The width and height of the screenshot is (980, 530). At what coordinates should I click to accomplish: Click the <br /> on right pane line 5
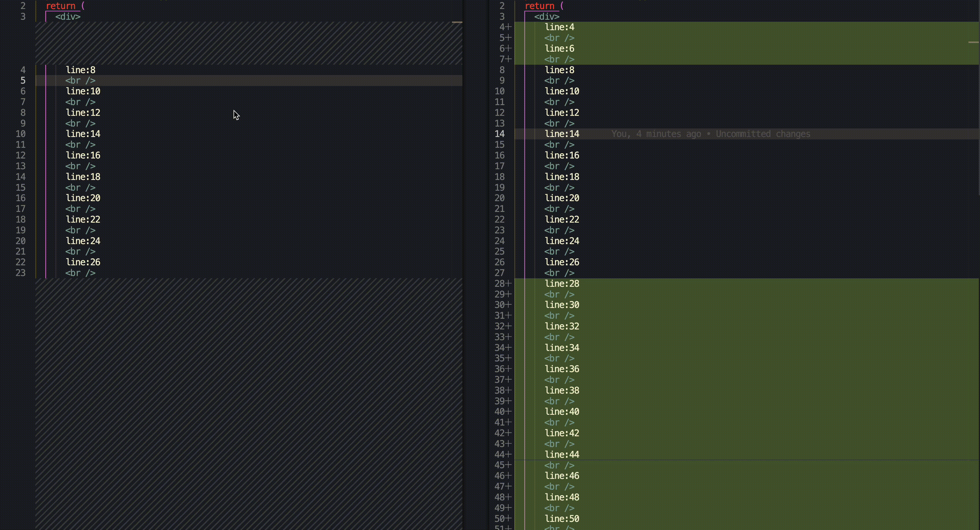tap(559, 38)
